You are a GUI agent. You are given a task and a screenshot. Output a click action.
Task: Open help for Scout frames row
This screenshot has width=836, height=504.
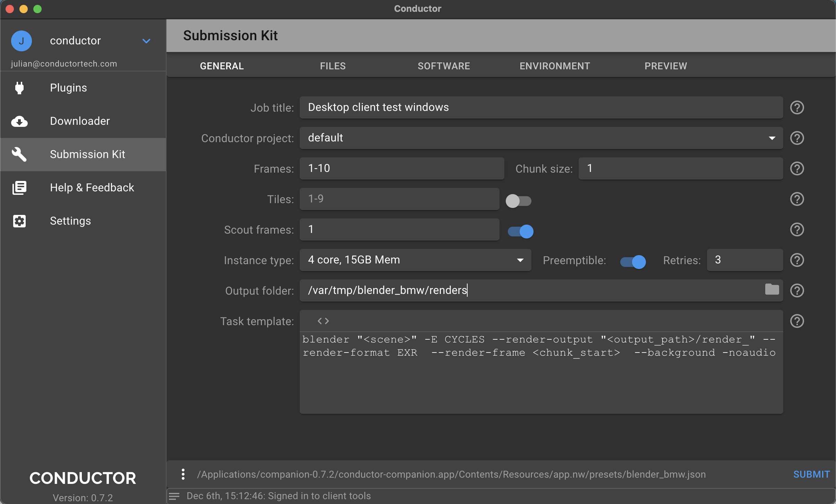pos(797,229)
